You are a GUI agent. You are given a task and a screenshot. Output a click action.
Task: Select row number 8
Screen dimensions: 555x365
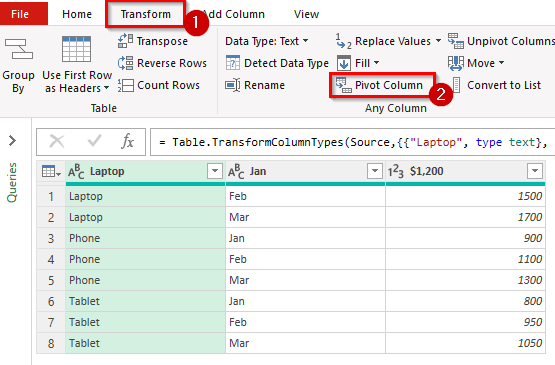tap(51, 343)
